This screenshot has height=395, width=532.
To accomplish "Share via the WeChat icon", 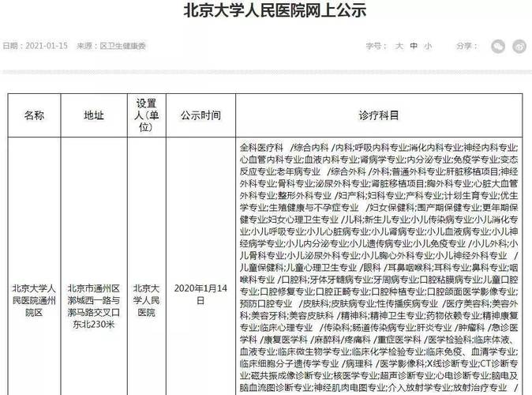I will (498, 47).
